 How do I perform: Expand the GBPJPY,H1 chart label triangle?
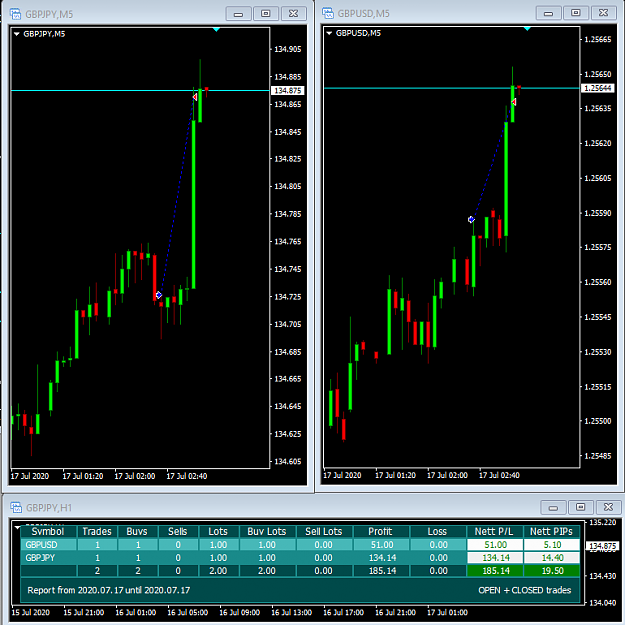[x=17, y=527]
